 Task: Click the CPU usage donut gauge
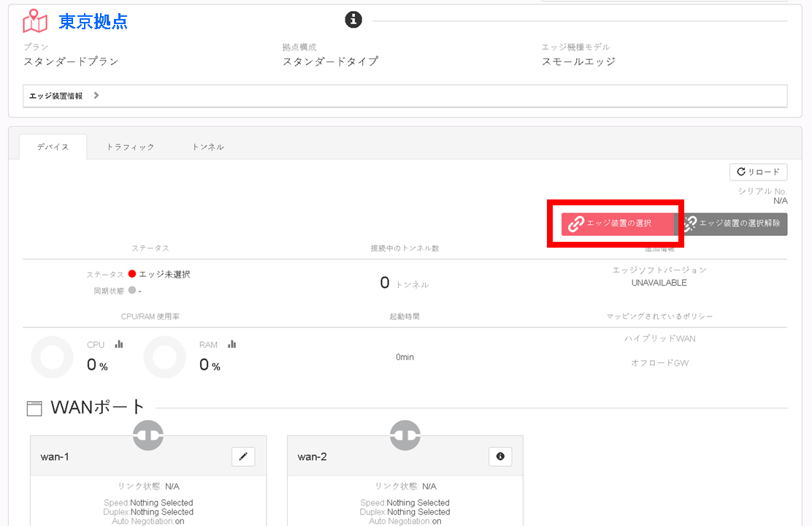click(53, 357)
